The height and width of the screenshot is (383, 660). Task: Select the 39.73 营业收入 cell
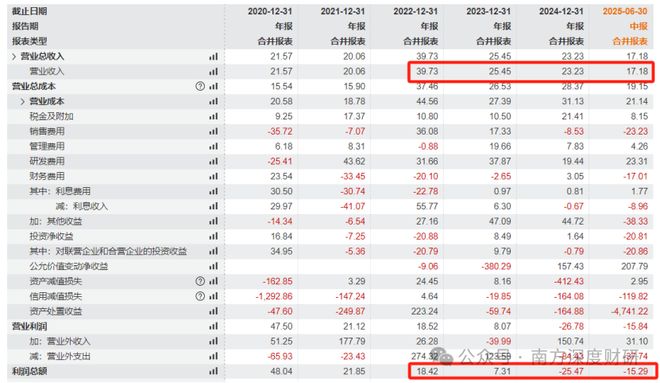(427, 72)
